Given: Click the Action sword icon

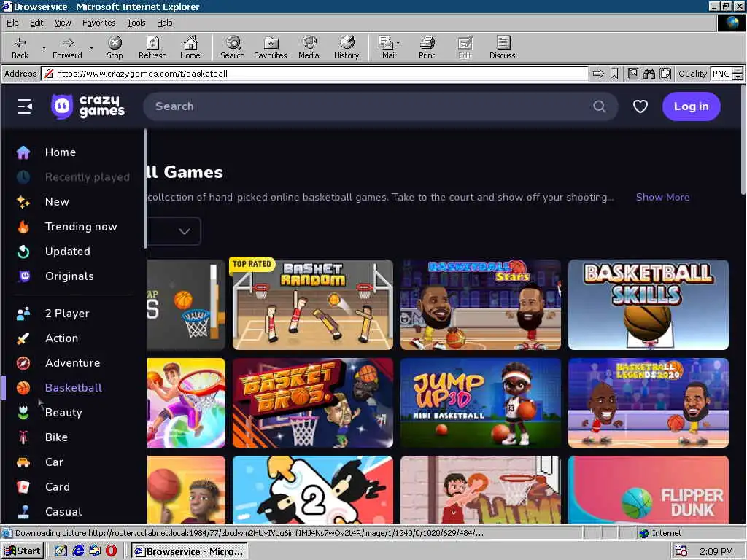Looking at the screenshot, I should pyautogui.click(x=23, y=338).
